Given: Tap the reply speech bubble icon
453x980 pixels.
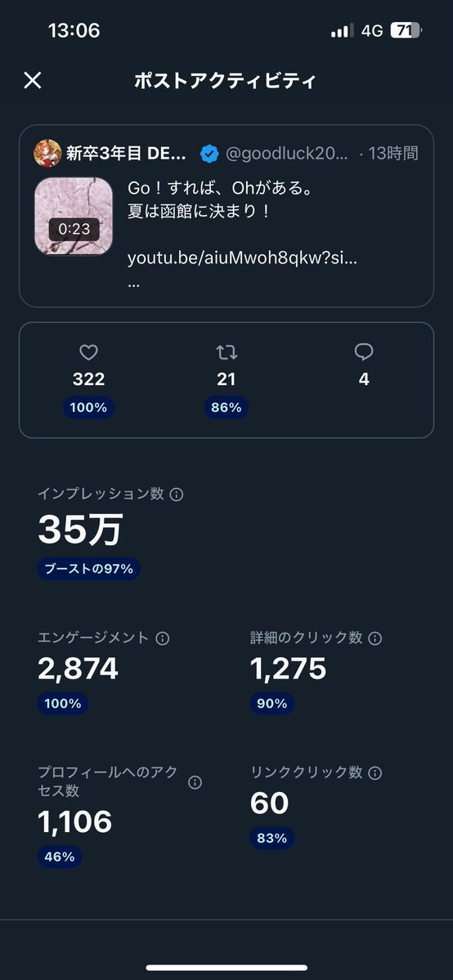Looking at the screenshot, I should 364,352.
